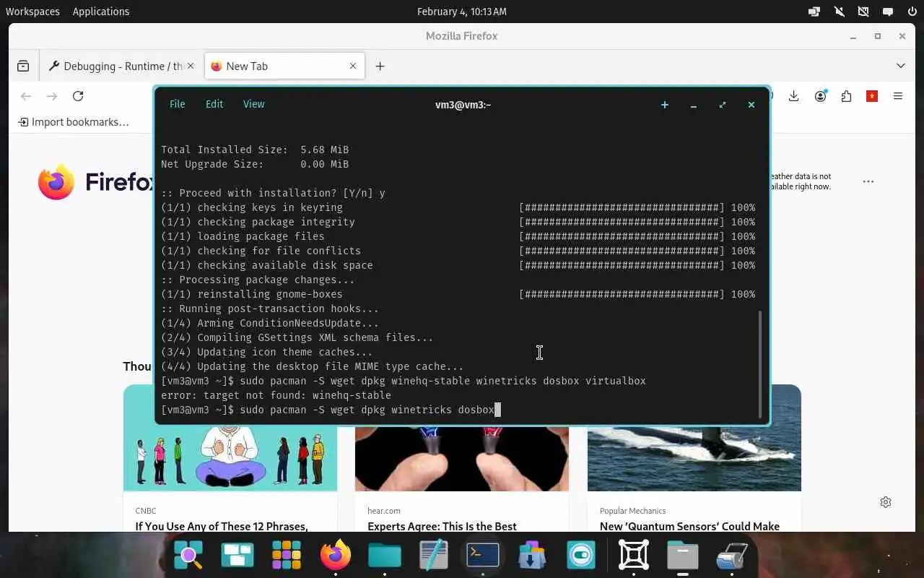Go forward in Firefox history

(x=52, y=96)
